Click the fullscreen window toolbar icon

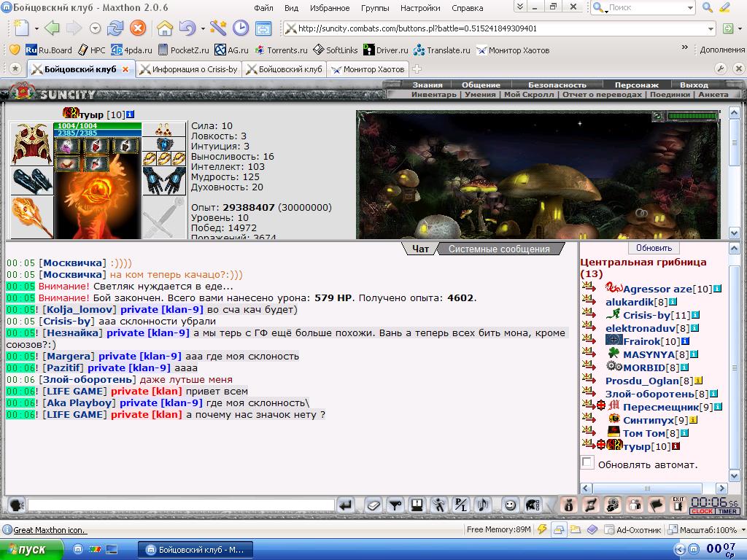pyautogui.click(x=263, y=28)
